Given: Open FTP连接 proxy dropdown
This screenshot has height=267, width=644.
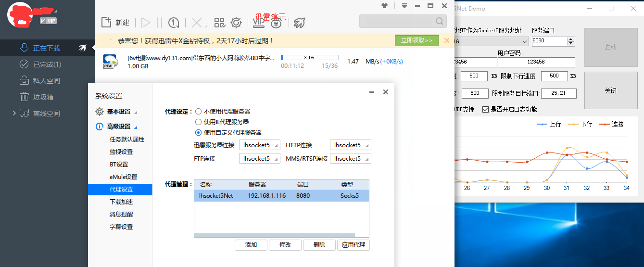Looking at the screenshot, I should pyautogui.click(x=259, y=158).
